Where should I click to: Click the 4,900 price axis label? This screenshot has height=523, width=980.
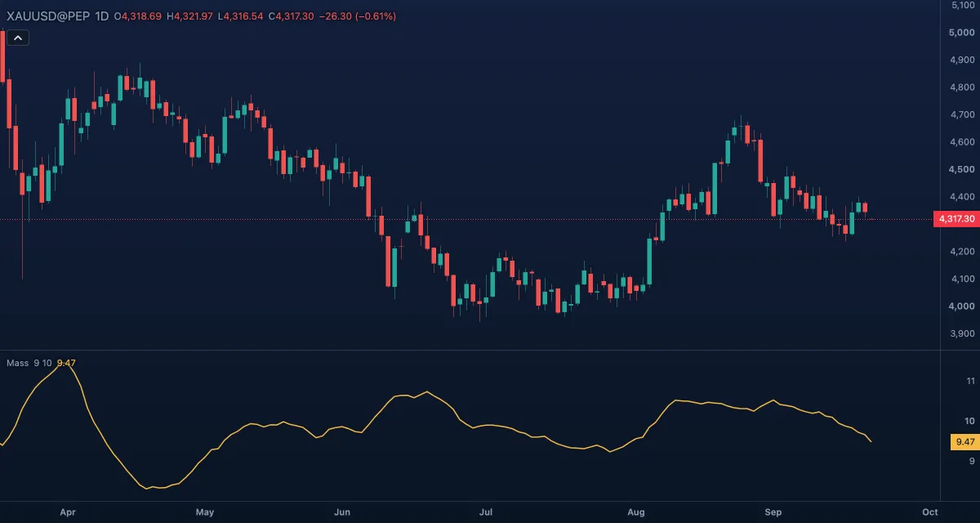click(962, 60)
